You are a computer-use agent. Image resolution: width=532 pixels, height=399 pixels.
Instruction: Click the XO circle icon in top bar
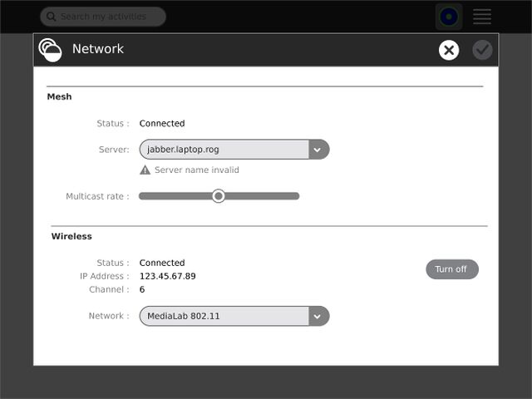tap(449, 17)
